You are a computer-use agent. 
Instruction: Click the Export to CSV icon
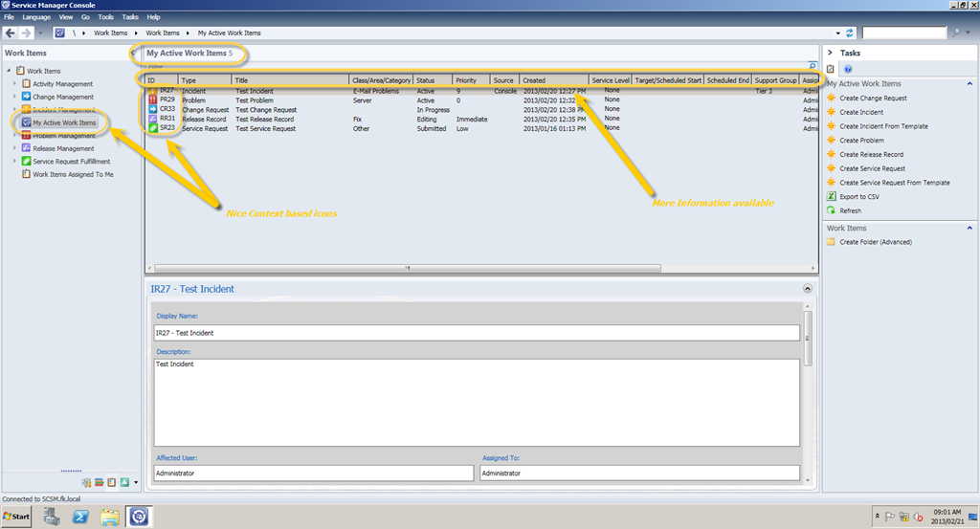(831, 196)
